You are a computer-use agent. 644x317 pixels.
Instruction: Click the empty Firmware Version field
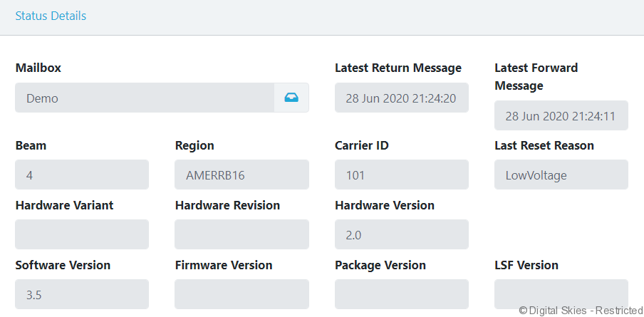click(x=241, y=294)
